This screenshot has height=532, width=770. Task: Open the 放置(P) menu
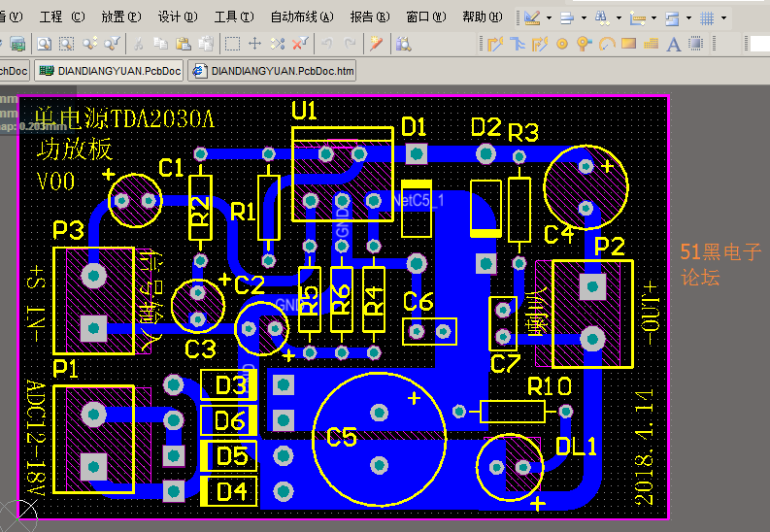tap(121, 17)
